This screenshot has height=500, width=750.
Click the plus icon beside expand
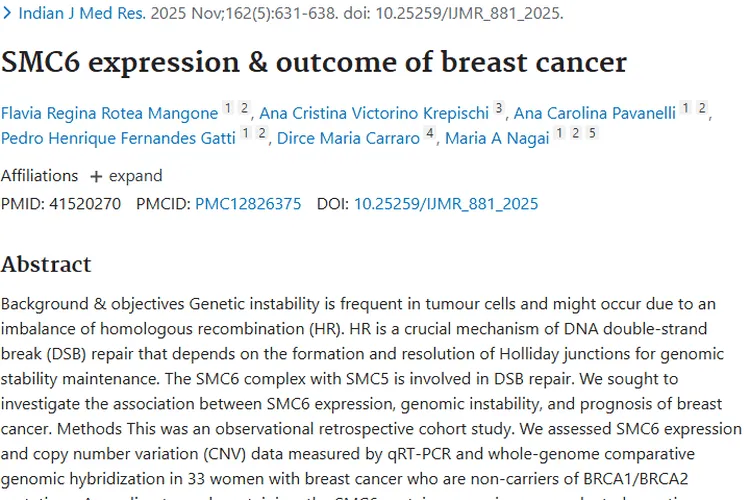coord(96,176)
